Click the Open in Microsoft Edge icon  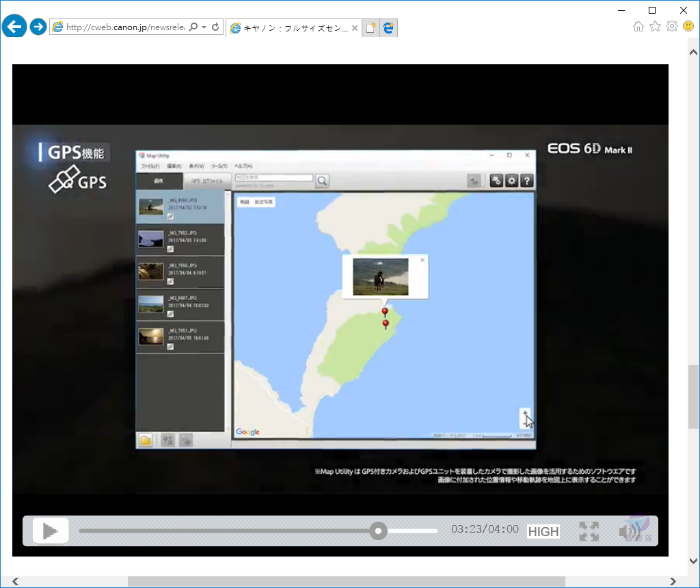pyautogui.click(x=388, y=28)
